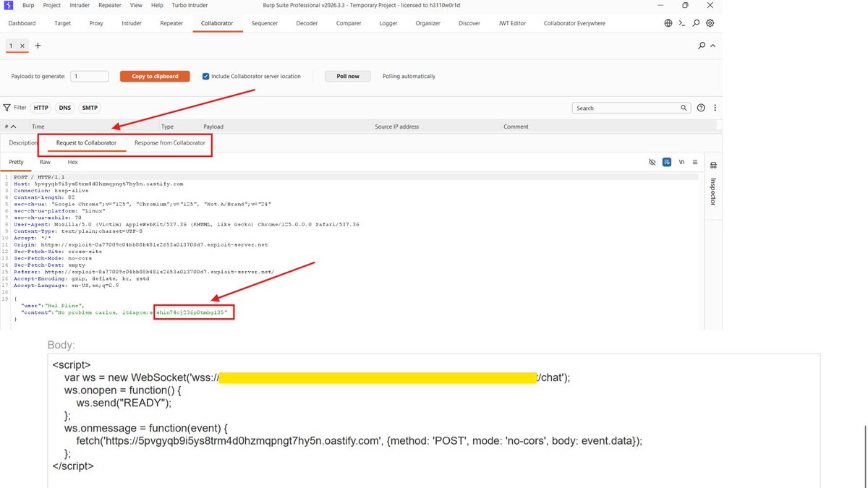Viewport: 868px width, 488px height.
Task: Click the exploit Body script text area
Action: point(434,419)
